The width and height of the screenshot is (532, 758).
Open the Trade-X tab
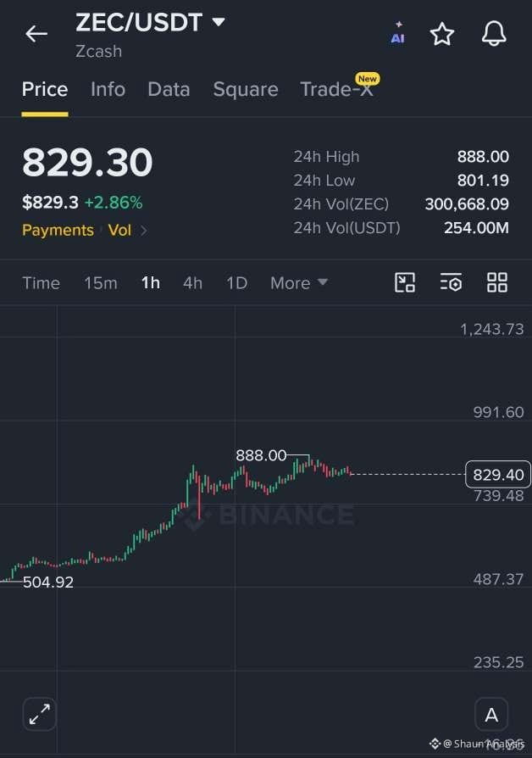tap(337, 89)
